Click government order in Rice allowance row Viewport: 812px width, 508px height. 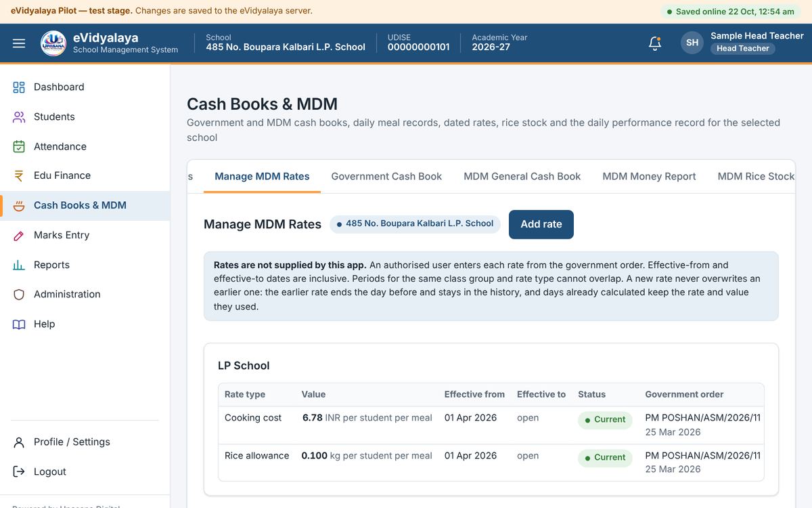(703, 462)
